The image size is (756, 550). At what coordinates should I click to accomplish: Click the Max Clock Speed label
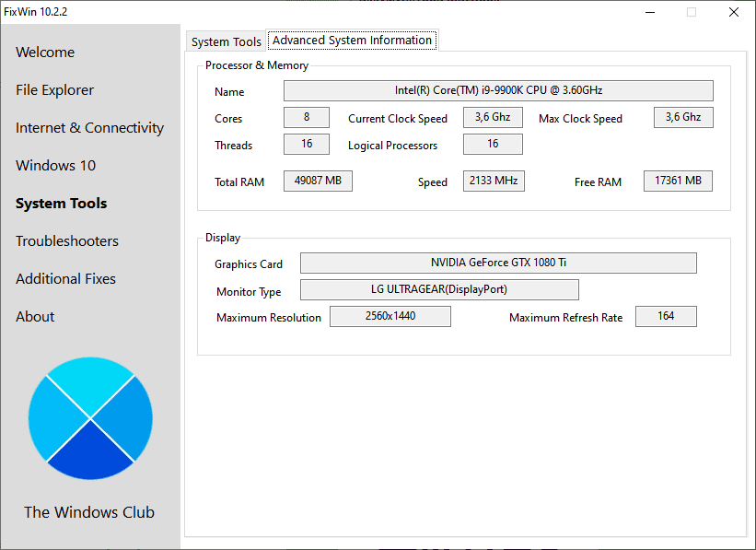tap(580, 119)
